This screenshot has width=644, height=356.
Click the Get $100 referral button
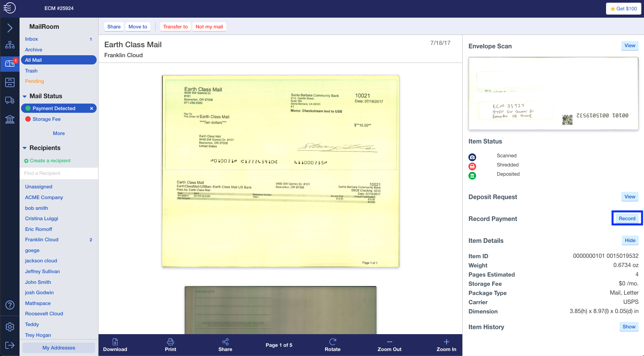tap(624, 8)
